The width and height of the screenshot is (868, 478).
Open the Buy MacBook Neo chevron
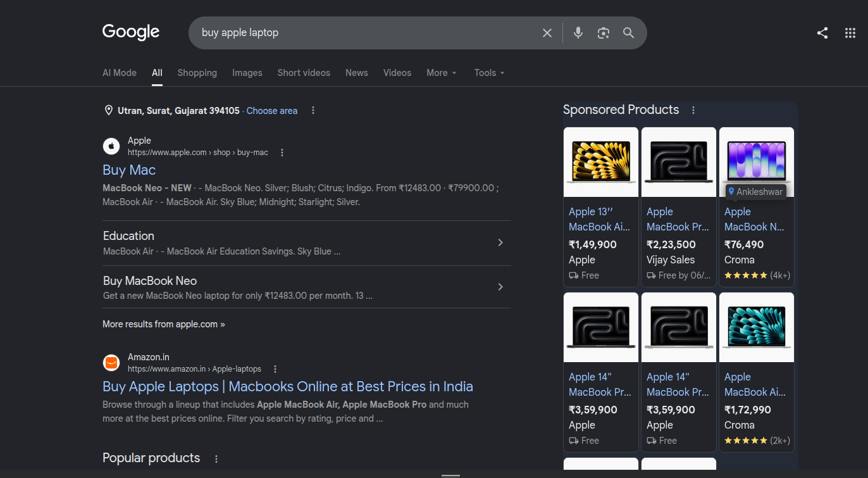[500, 287]
